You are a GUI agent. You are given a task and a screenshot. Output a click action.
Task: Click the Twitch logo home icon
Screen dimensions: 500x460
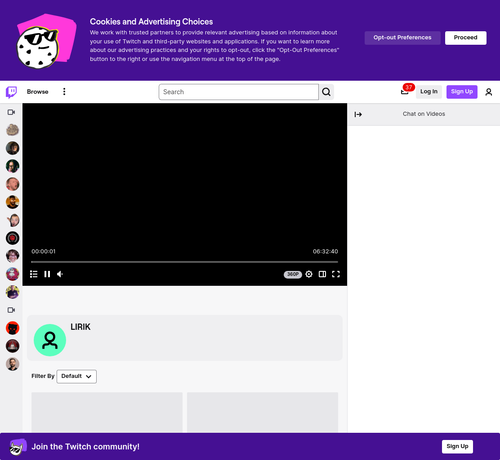click(11, 92)
